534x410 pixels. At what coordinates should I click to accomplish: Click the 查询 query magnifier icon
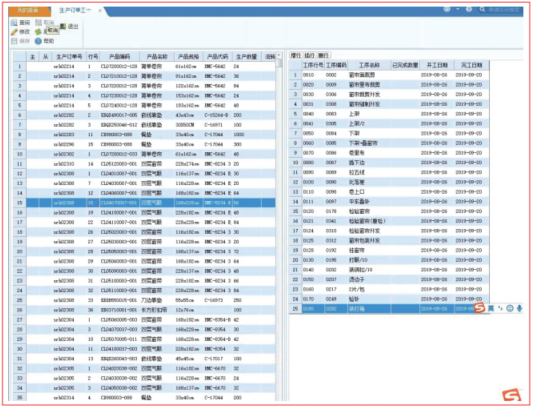tap(14, 22)
